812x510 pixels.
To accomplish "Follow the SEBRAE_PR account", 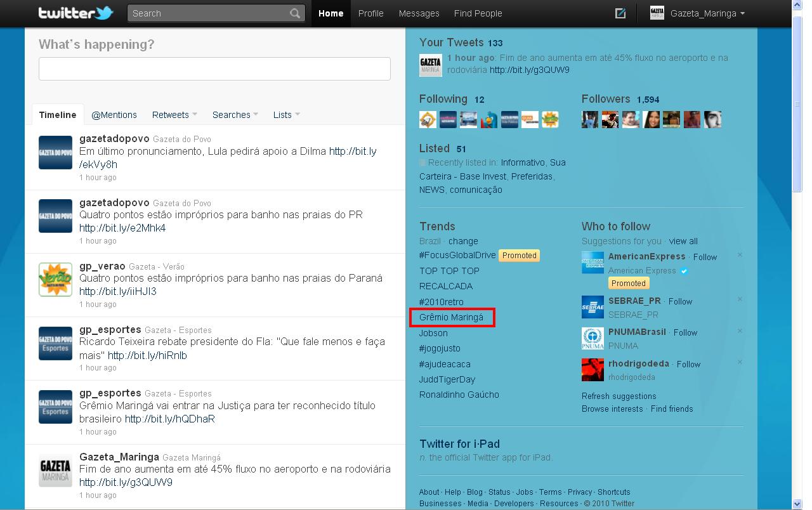I will pyautogui.click(x=680, y=301).
